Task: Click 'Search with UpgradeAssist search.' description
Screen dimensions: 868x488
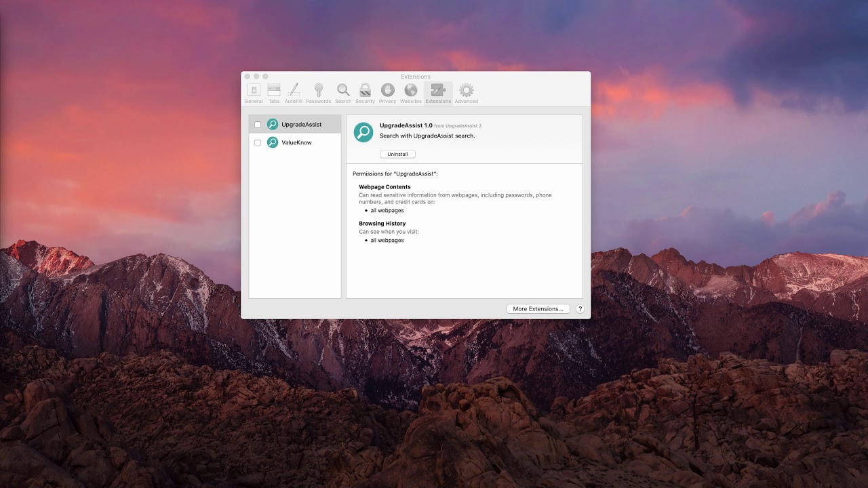Action: 427,136
